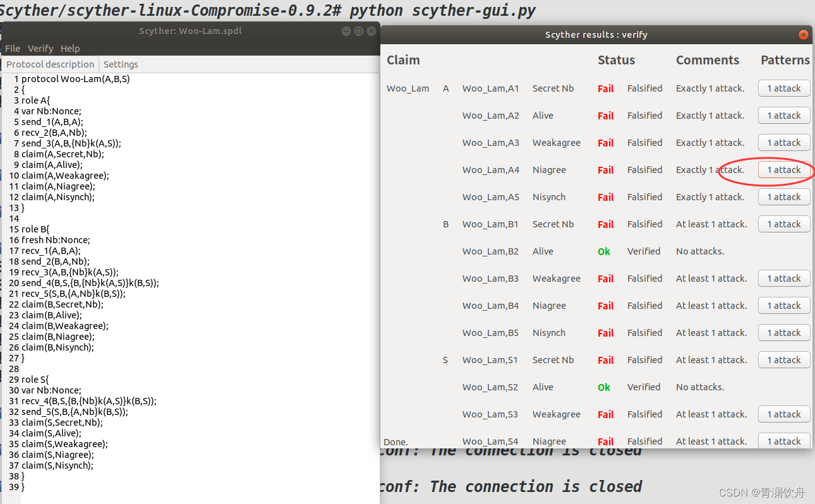Image resolution: width=815 pixels, height=504 pixels.
Task: Click the 'role B{' line in the editor
Action: click(x=35, y=229)
